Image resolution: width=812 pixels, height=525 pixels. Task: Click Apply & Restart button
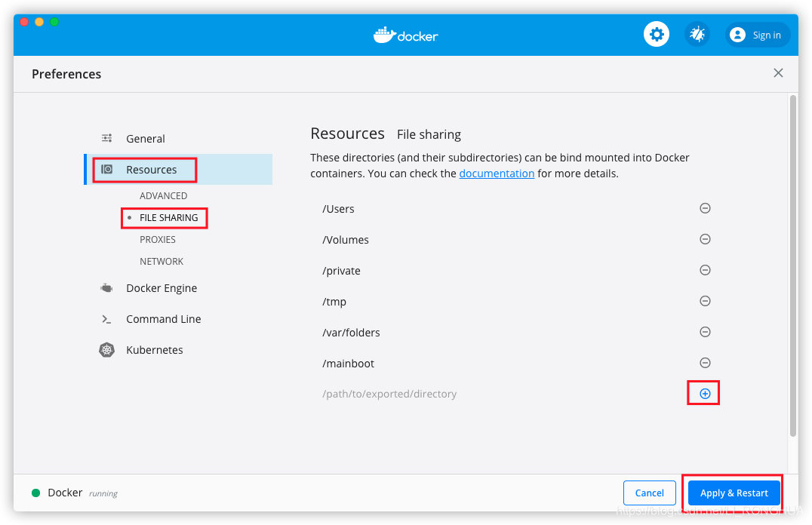tap(734, 493)
